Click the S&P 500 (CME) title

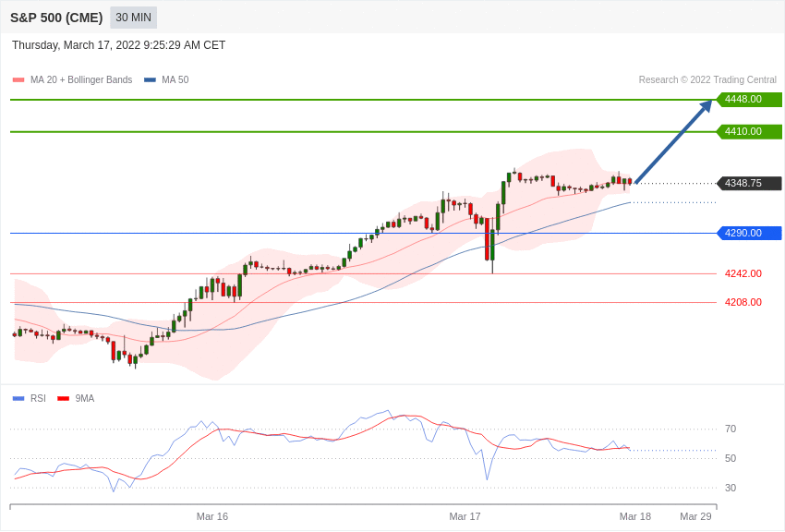coord(56,18)
